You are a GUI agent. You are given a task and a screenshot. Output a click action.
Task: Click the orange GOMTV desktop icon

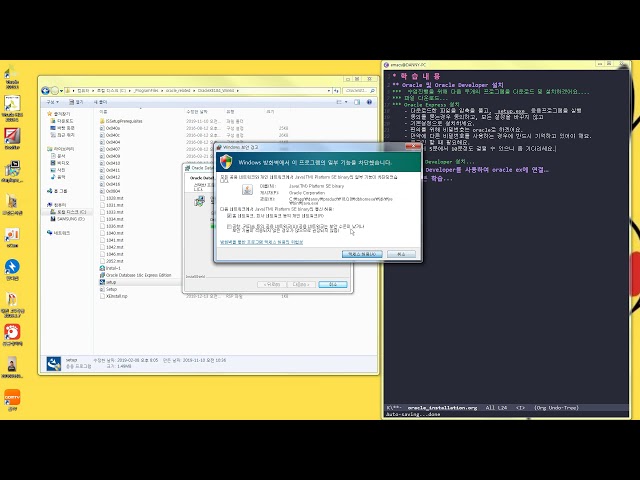click(12, 398)
